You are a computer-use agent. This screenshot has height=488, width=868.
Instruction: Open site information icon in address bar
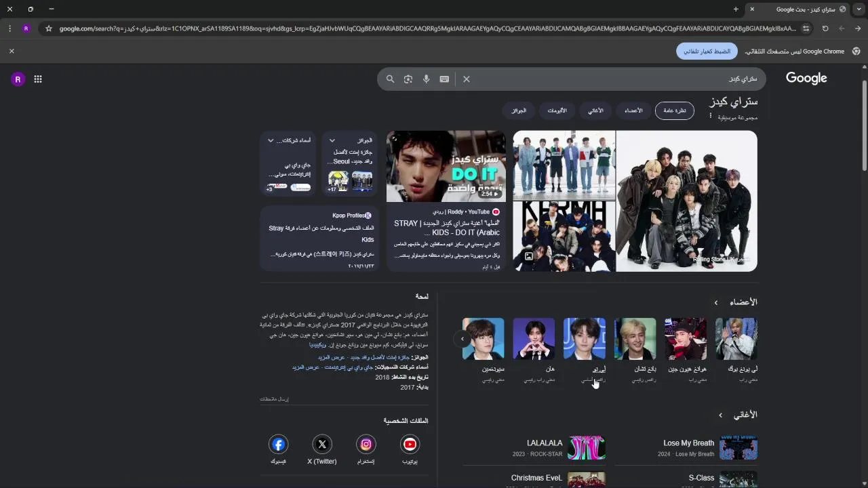click(x=806, y=28)
